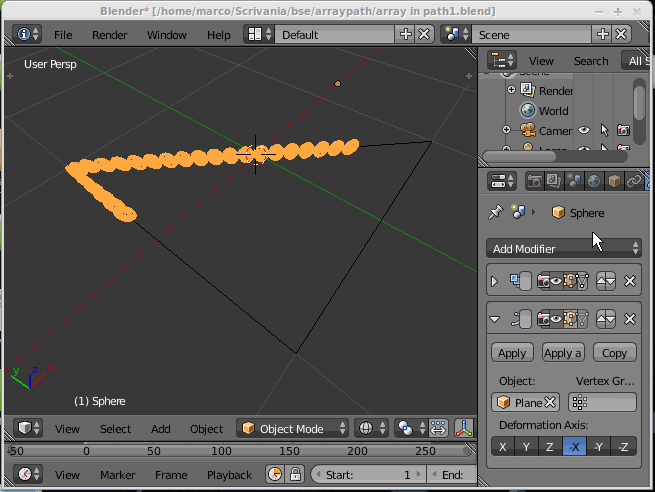Toggle Array modifier viewport eye

(556, 281)
